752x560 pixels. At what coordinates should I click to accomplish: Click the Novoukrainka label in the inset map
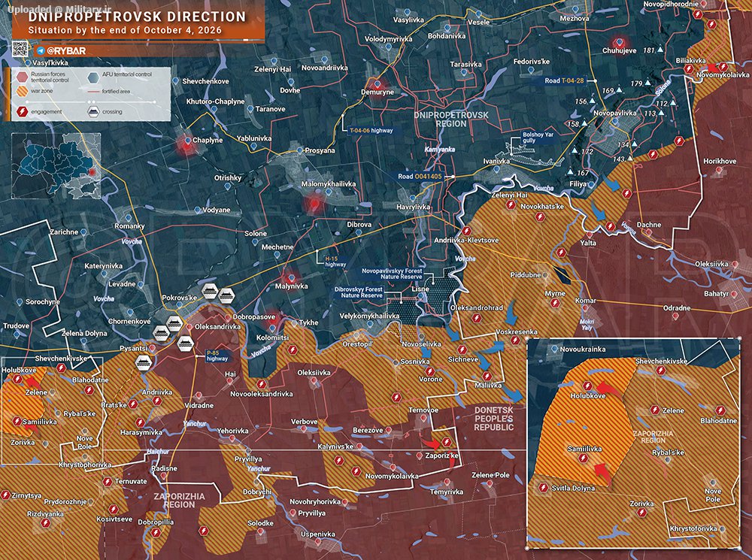coord(582,350)
